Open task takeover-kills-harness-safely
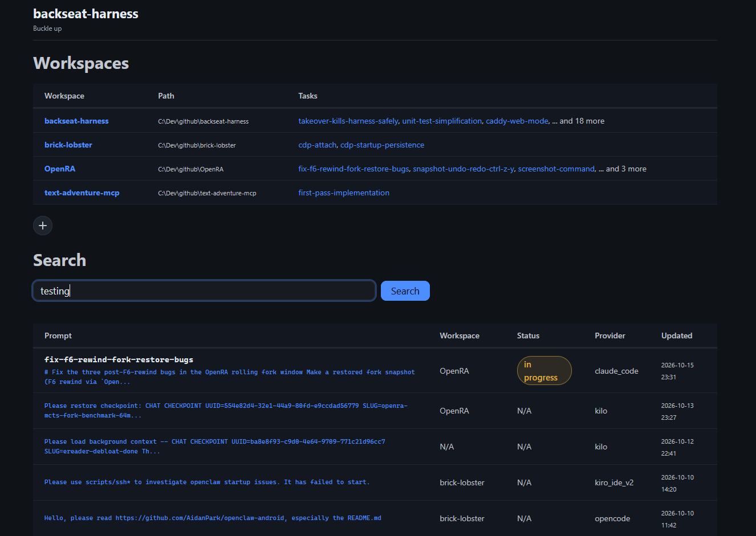 (x=348, y=121)
